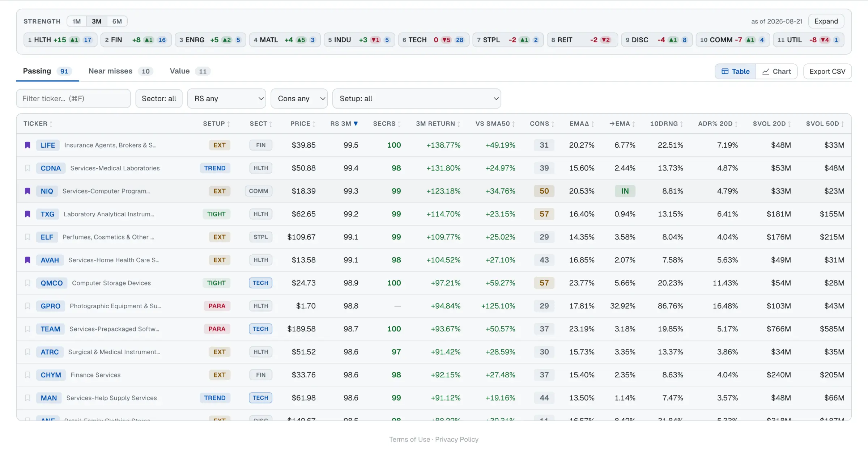This screenshot has height=461, width=868.
Task: Bookmark the CHYM ticker
Action: tap(27, 375)
